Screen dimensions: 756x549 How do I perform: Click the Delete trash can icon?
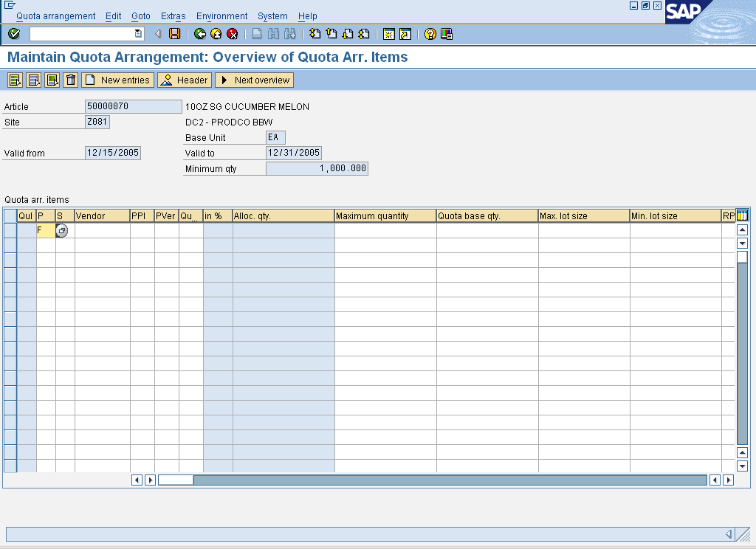tap(70, 80)
